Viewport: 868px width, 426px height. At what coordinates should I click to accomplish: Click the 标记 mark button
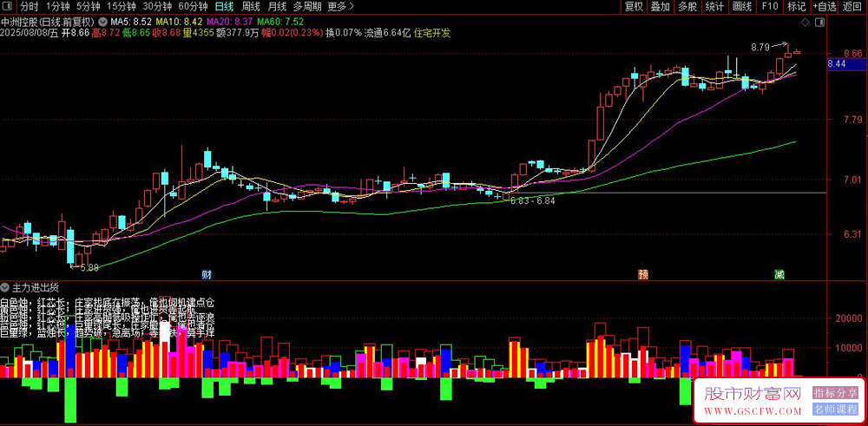[x=797, y=7]
